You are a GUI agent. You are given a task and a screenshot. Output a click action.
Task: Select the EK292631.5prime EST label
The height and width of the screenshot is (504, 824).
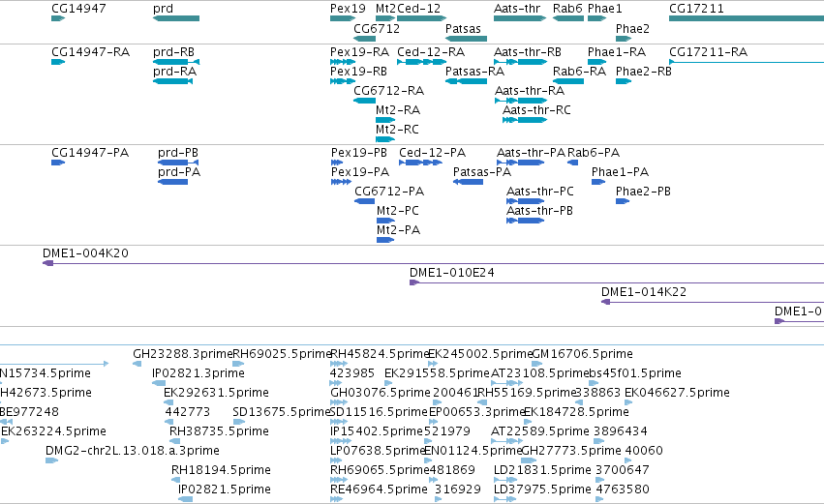pos(217,393)
